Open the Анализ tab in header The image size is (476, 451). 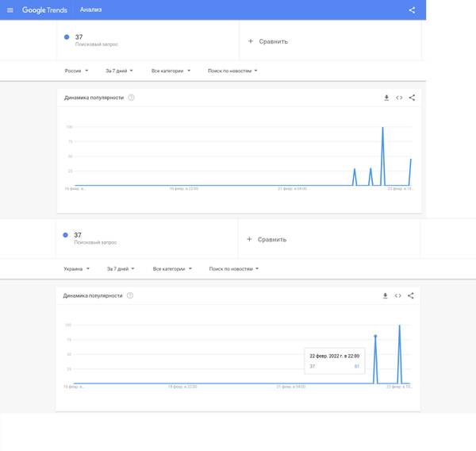pyautogui.click(x=90, y=10)
